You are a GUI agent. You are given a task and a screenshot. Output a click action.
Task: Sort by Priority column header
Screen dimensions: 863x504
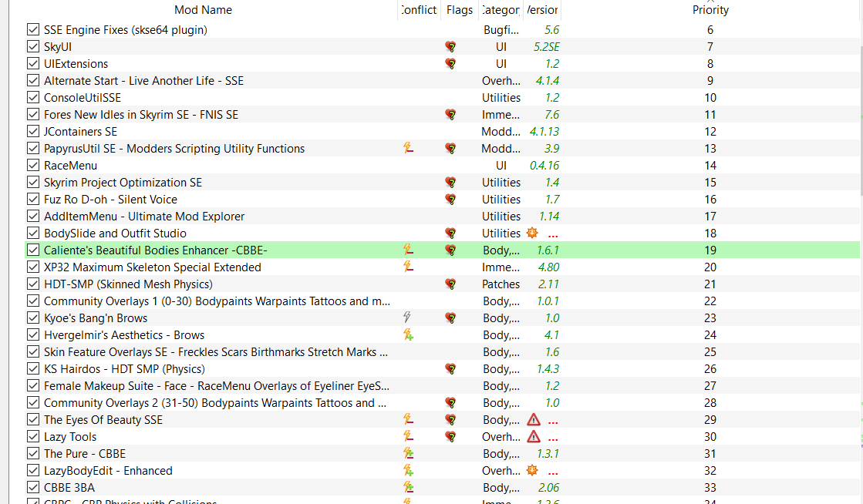(710, 10)
